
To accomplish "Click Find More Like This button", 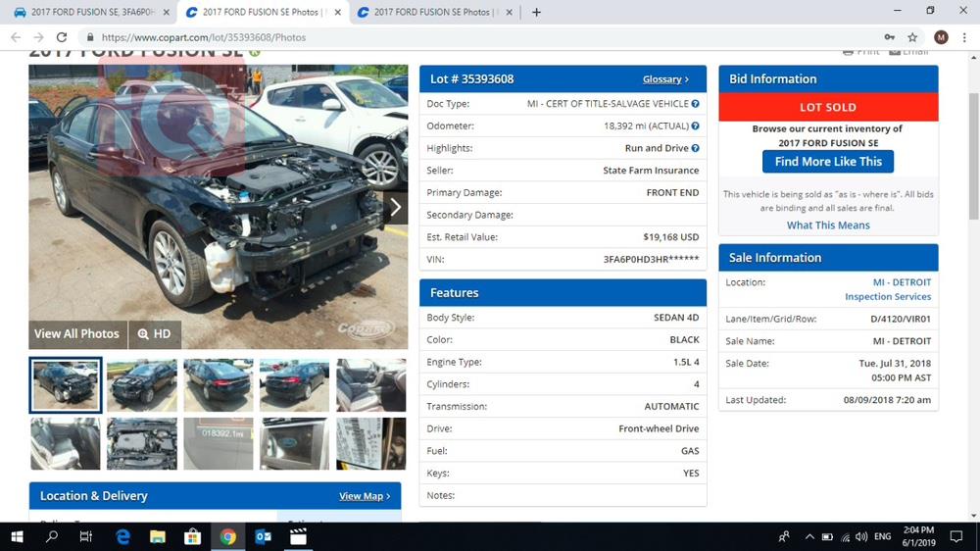I will tap(827, 162).
